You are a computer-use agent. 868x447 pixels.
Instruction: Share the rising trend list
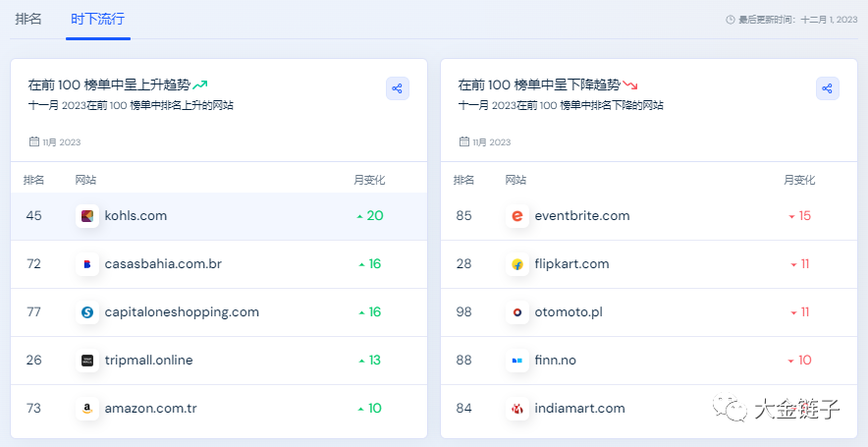(x=398, y=88)
